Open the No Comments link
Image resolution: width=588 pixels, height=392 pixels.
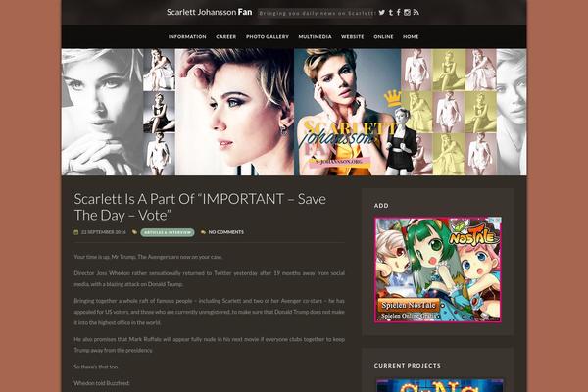pyautogui.click(x=226, y=232)
